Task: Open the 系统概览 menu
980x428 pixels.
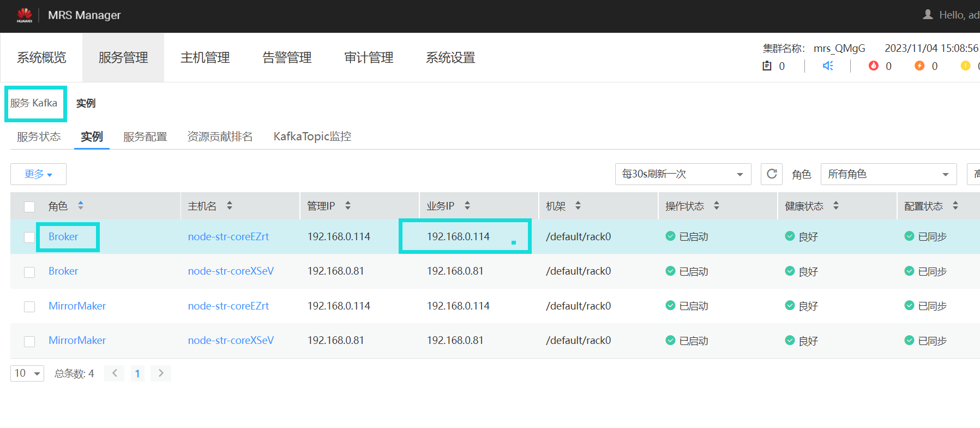Action: click(x=41, y=57)
